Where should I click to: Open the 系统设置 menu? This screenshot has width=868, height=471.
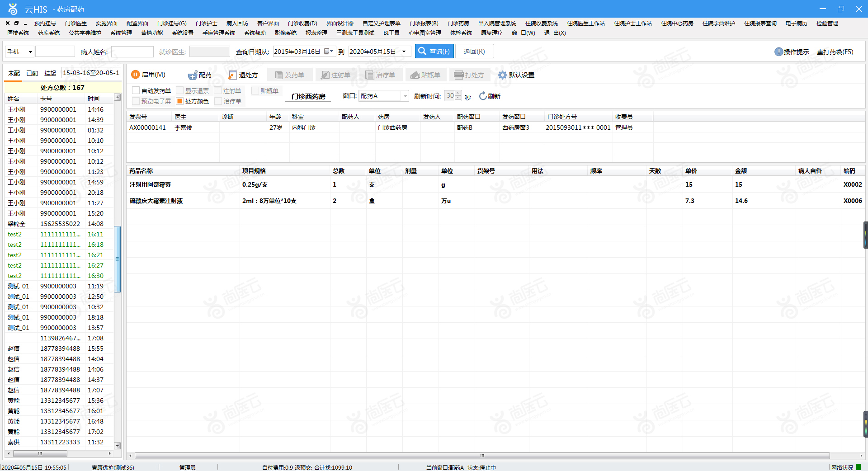click(x=183, y=33)
